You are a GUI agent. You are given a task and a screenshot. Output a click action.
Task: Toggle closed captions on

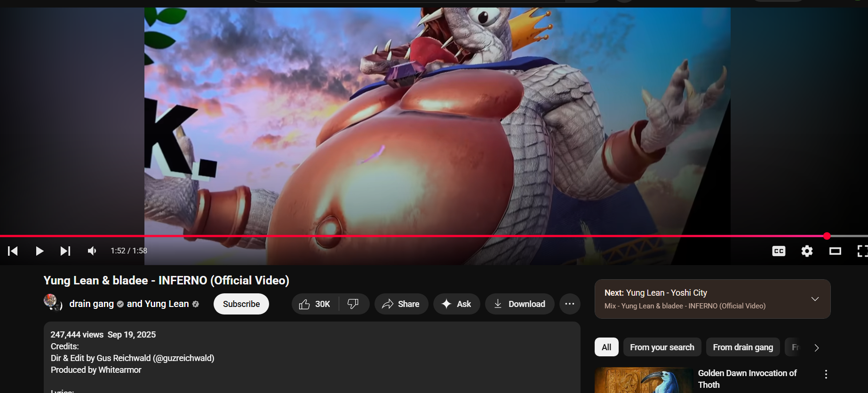(779, 251)
